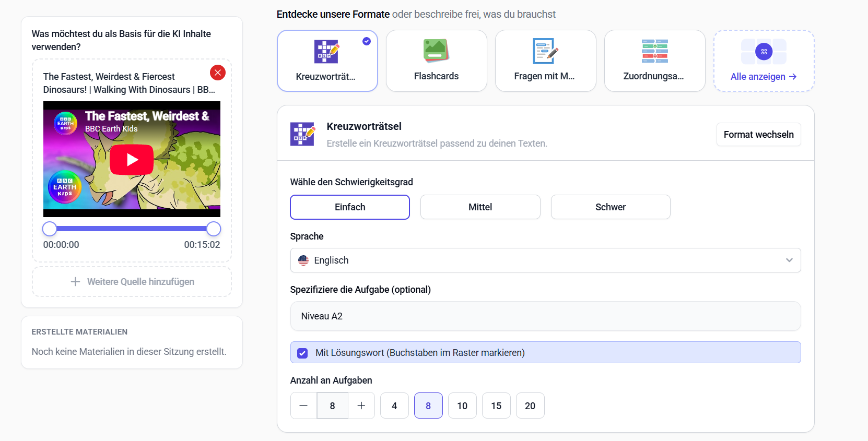This screenshot has height=441, width=868.
Task: Remove the video source with red X
Action: 218,73
